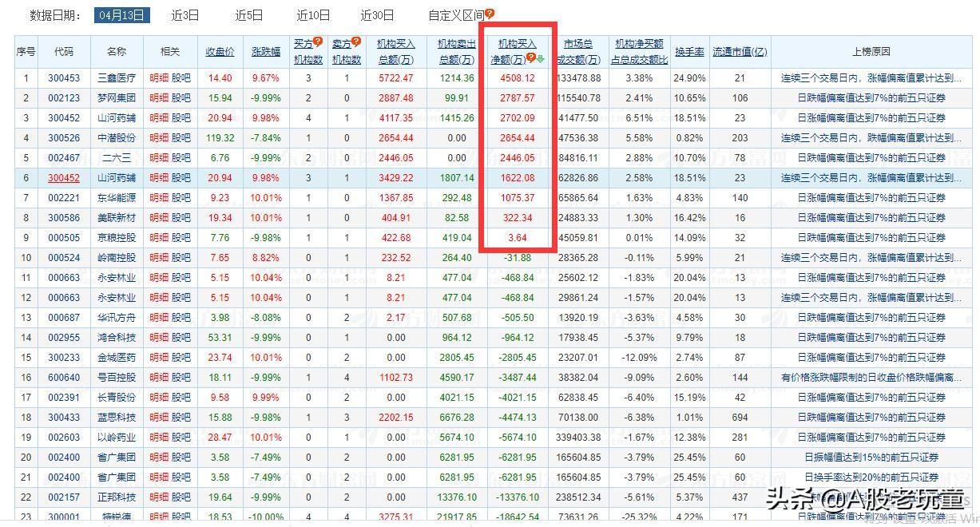The image size is (980, 527).
Task: Click net buy value 4508.12
Action: point(518,78)
